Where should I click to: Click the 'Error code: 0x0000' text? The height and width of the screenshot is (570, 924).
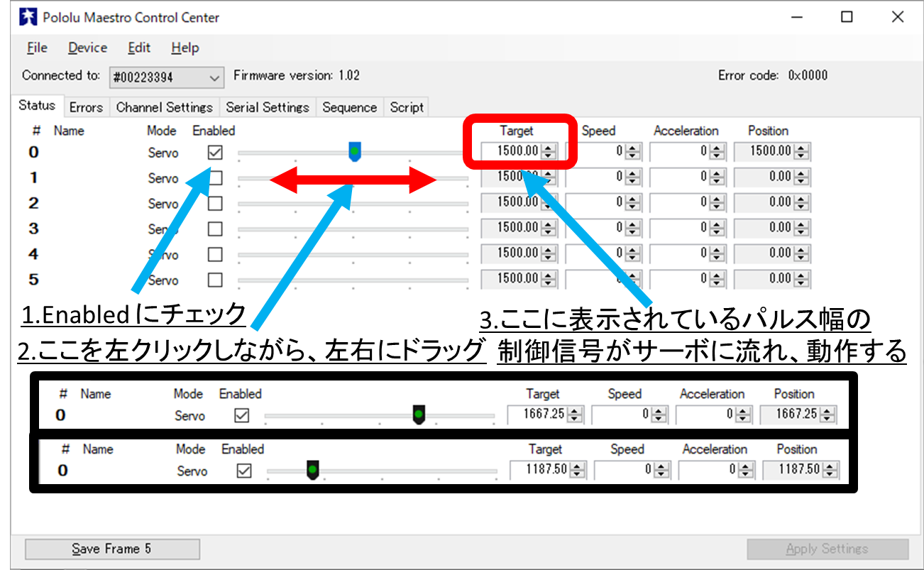tap(773, 75)
